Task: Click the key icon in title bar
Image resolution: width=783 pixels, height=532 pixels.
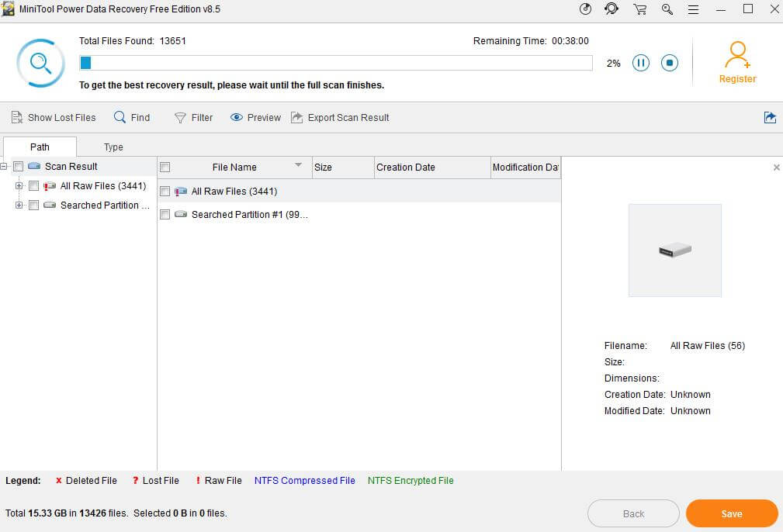Action: point(667,9)
